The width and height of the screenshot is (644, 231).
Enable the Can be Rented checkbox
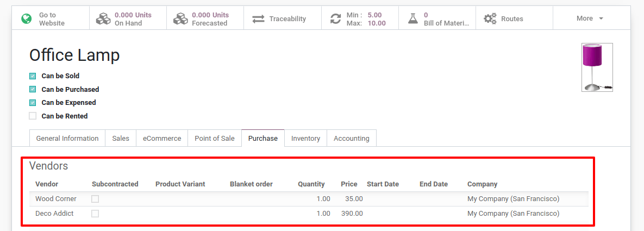[33, 116]
